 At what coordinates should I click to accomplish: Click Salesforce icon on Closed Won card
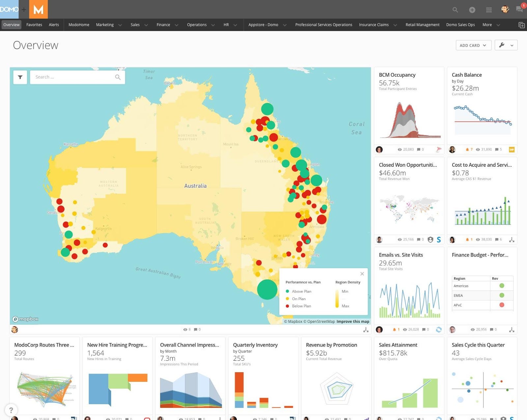pyautogui.click(x=439, y=239)
